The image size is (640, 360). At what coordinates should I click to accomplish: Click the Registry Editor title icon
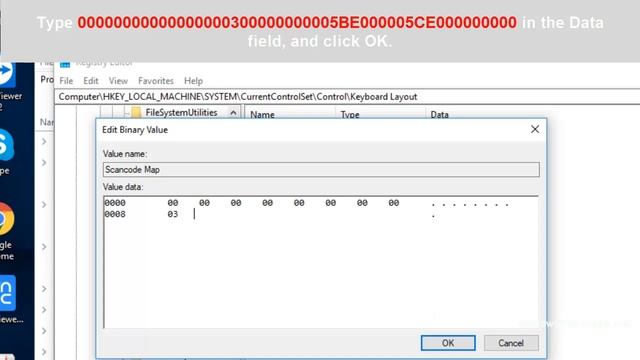pos(64,64)
